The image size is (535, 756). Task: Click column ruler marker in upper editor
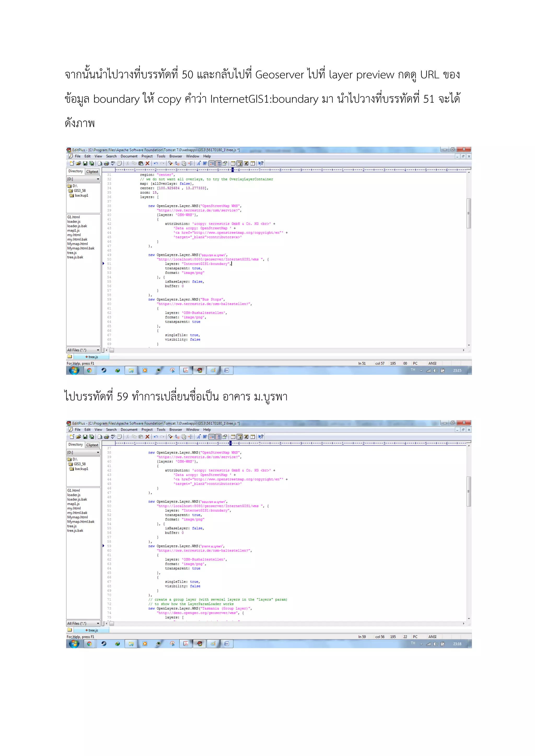coord(232,170)
